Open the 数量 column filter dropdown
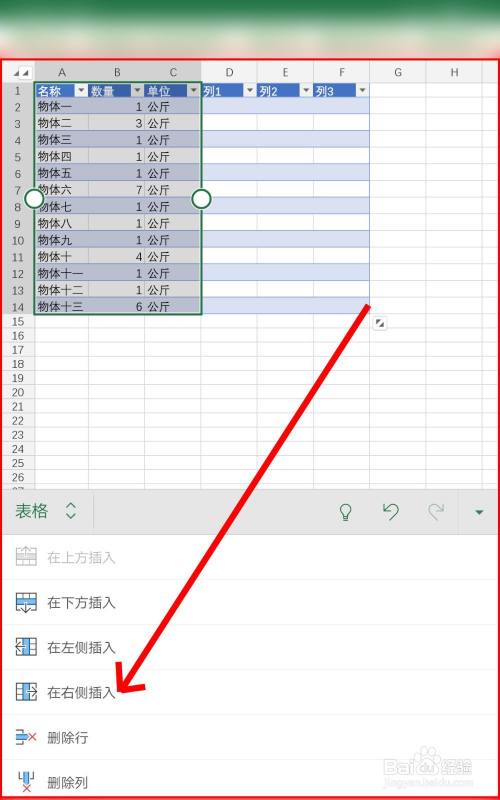500x800 pixels. (137, 91)
